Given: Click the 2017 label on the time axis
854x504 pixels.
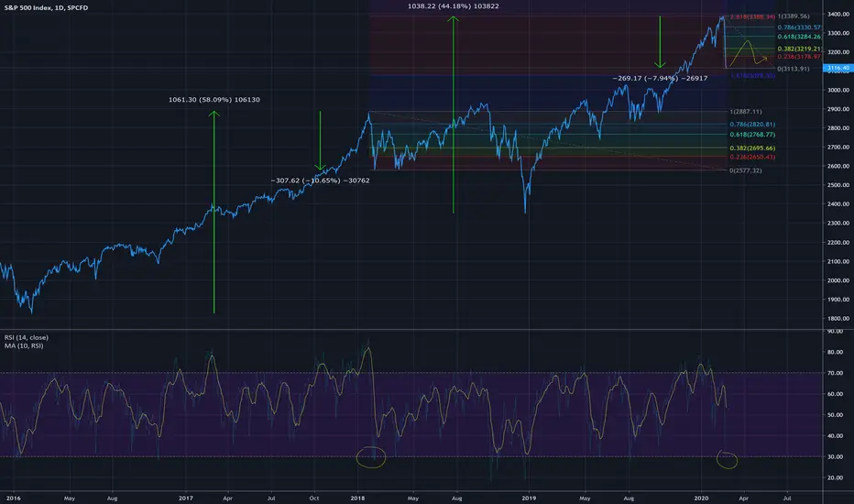Looking at the screenshot, I should (x=186, y=499).
